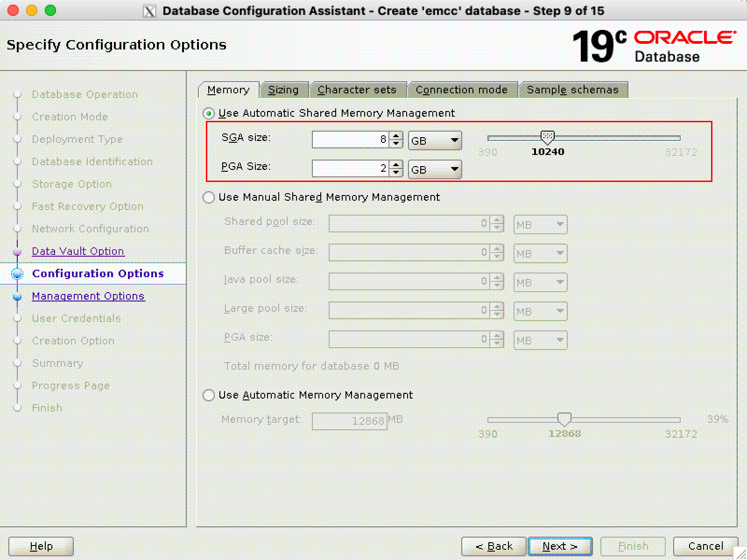Image resolution: width=747 pixels, height=560 pixels.
Task: Click the Data Vault Option step bullet icon
Action: coord(17,252)
